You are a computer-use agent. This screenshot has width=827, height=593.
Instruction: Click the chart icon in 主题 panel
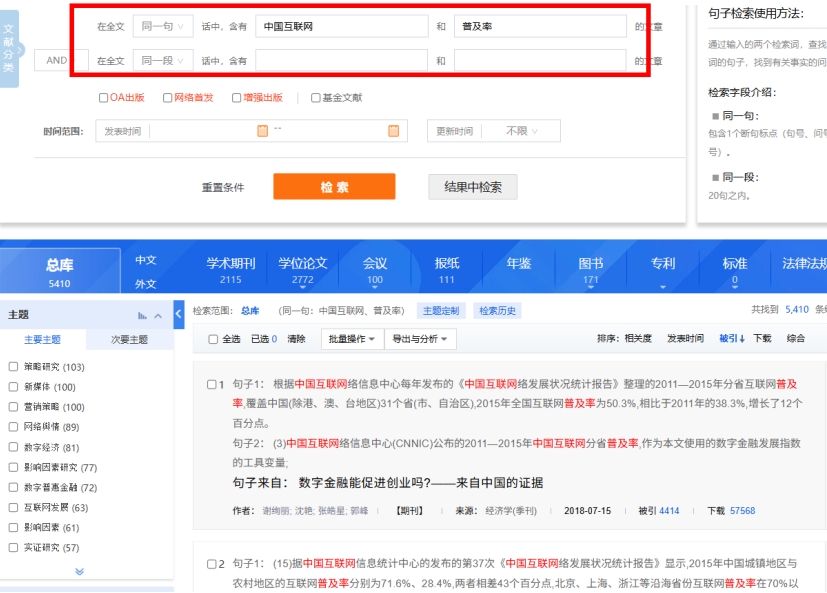142,315
